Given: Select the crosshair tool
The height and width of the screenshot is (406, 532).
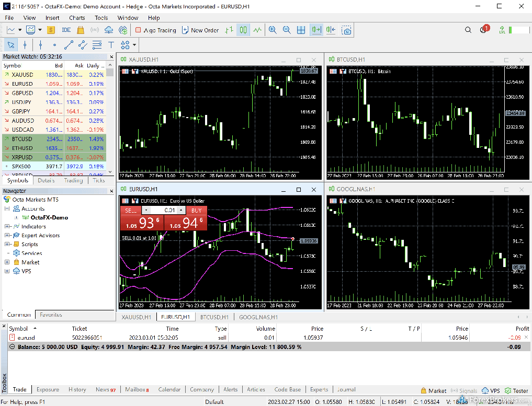Looking at the screenshot, I should click(25, 45).
